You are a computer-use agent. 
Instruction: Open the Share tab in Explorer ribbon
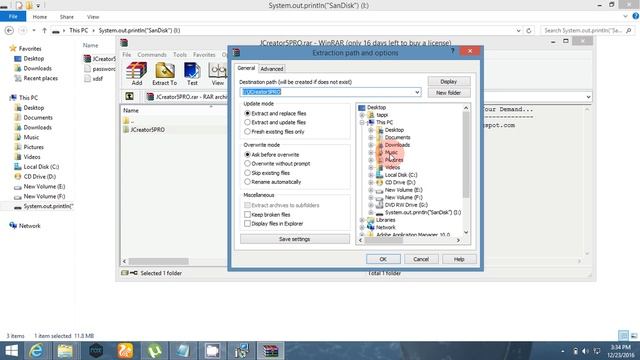point(67,17)
